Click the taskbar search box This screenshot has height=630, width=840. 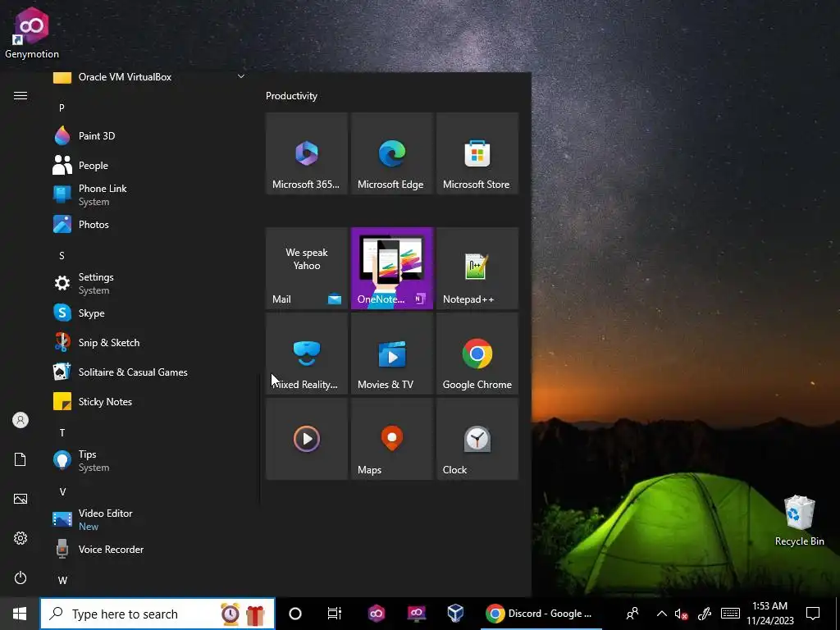click(x=157, y=614)
